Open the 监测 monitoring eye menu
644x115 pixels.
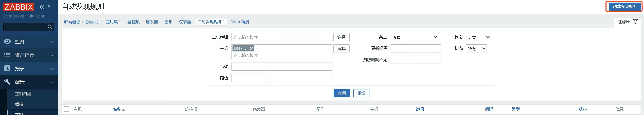click(x=8, y=42)
